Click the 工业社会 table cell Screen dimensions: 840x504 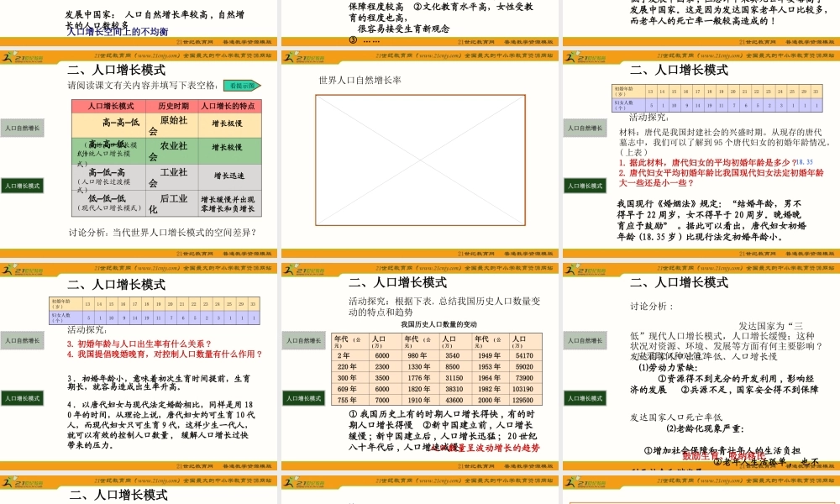click(x=172, y=177)
